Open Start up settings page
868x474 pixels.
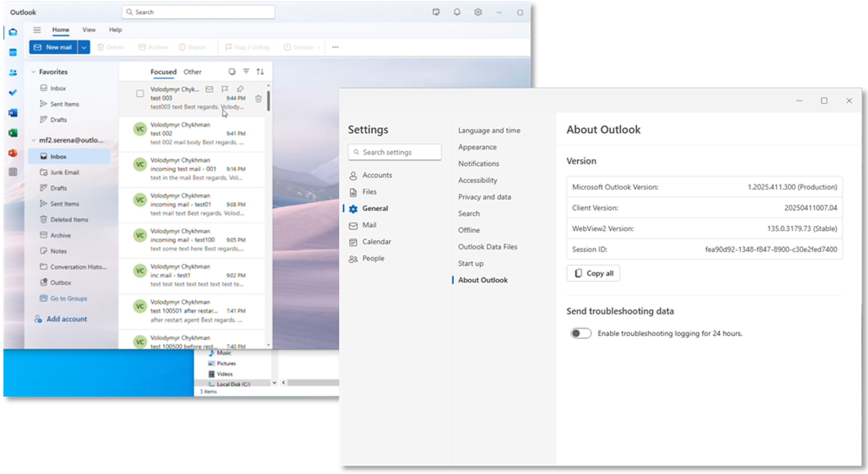pos(470,263)
